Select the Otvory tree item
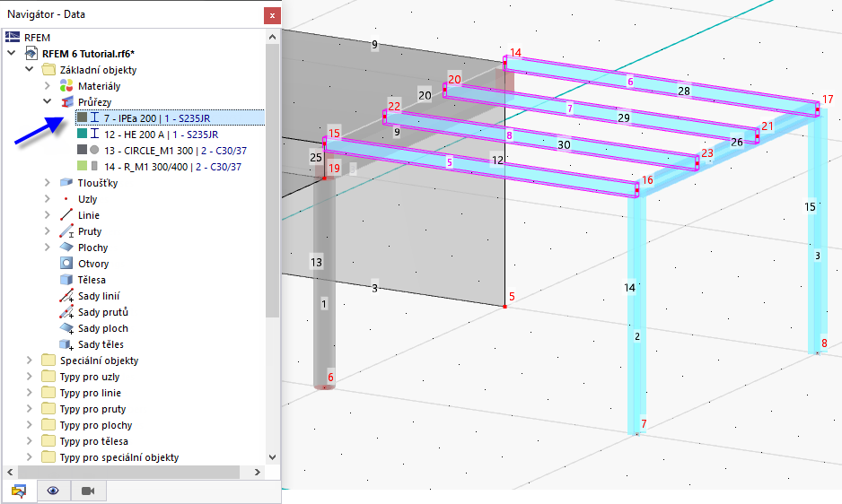Image resolution: width=842 pixels, height=504 pixels. 93,264
